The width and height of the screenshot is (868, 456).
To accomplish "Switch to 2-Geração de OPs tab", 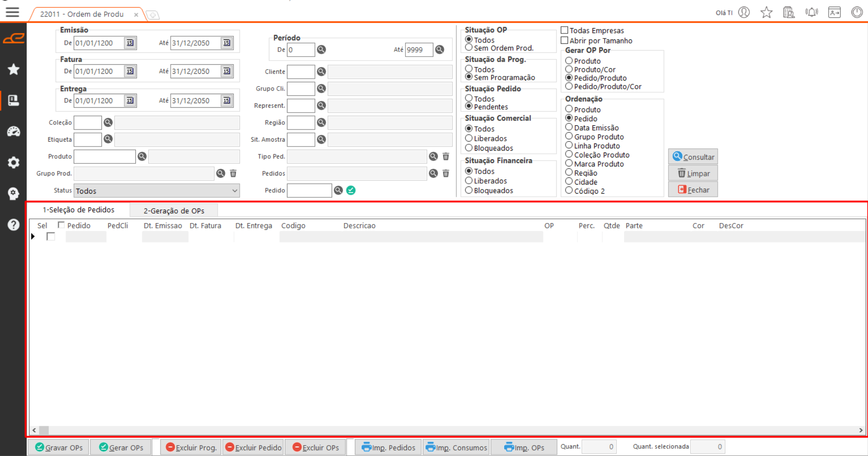I will [174, 210].
